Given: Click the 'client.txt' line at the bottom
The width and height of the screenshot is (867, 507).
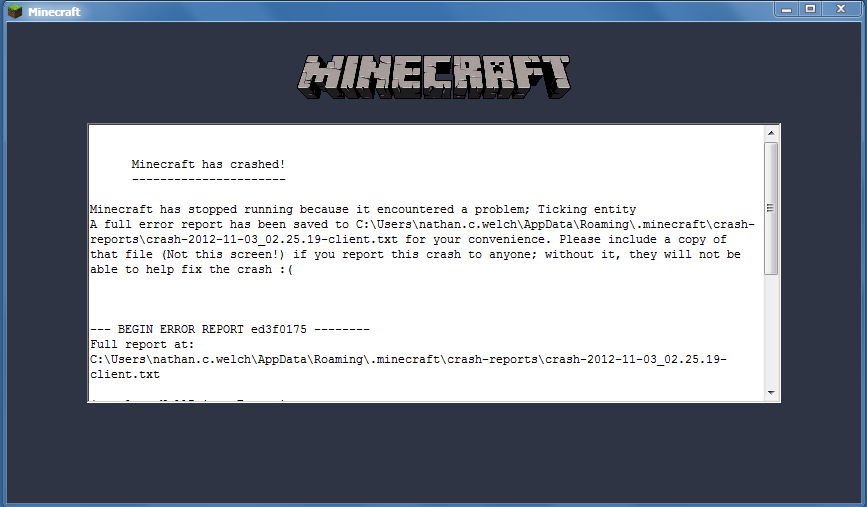Looking at the screenshot, I should 125,374.
